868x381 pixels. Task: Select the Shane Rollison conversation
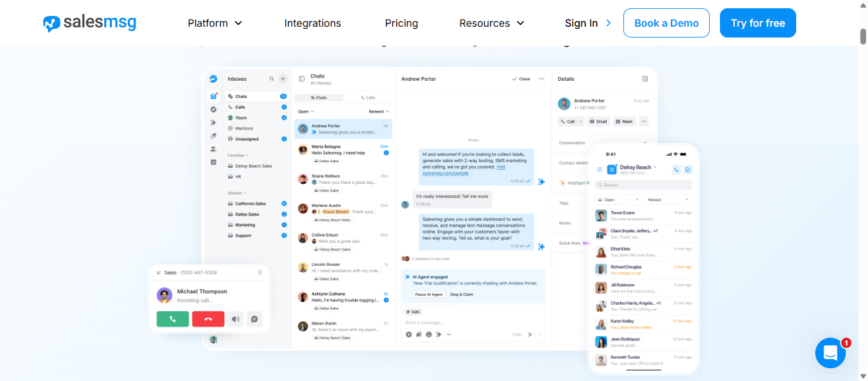(x=343, y=183)
